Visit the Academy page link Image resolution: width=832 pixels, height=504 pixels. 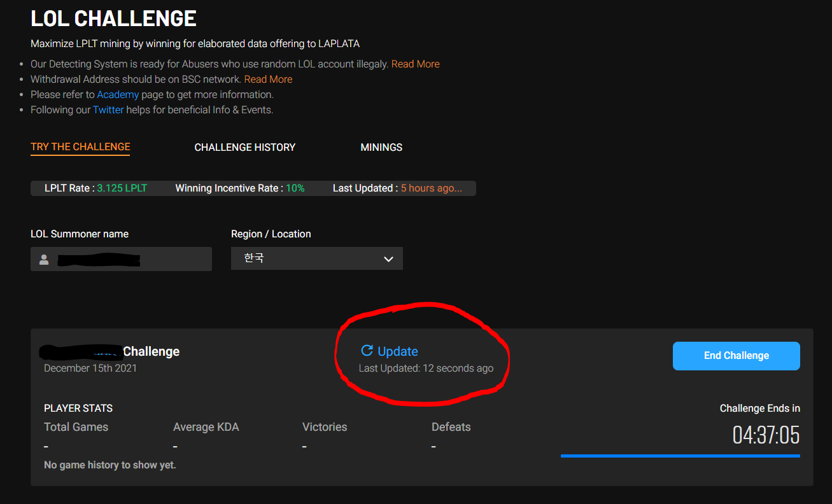point(118,95)
